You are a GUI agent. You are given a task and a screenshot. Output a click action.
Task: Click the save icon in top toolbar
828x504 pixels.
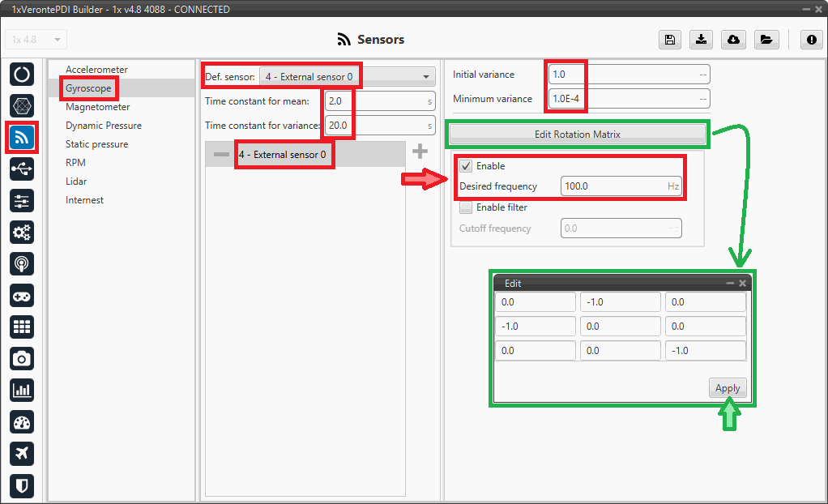tap(669, 40)
